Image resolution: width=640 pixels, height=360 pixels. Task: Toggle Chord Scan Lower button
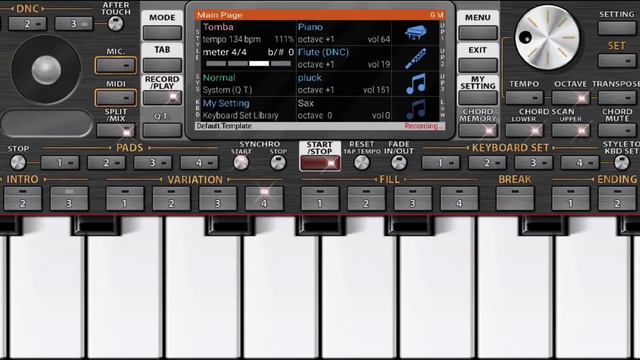tap(524, 130)
